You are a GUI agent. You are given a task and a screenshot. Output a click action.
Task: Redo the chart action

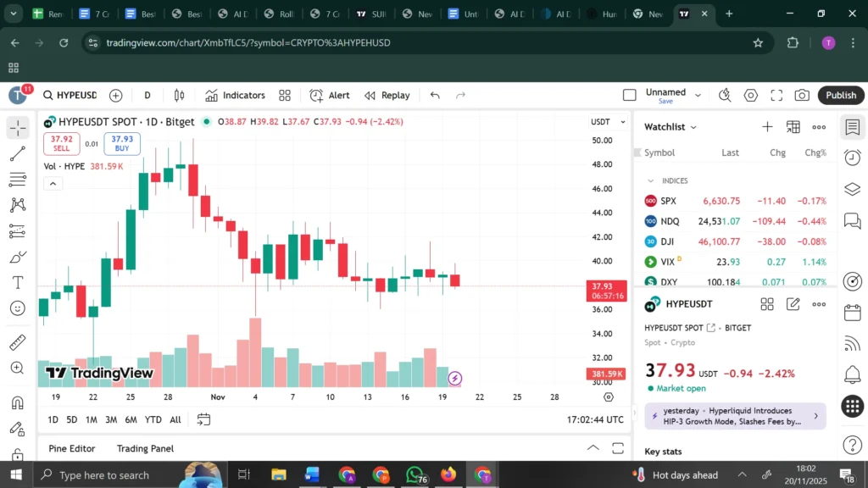point(460,95)
